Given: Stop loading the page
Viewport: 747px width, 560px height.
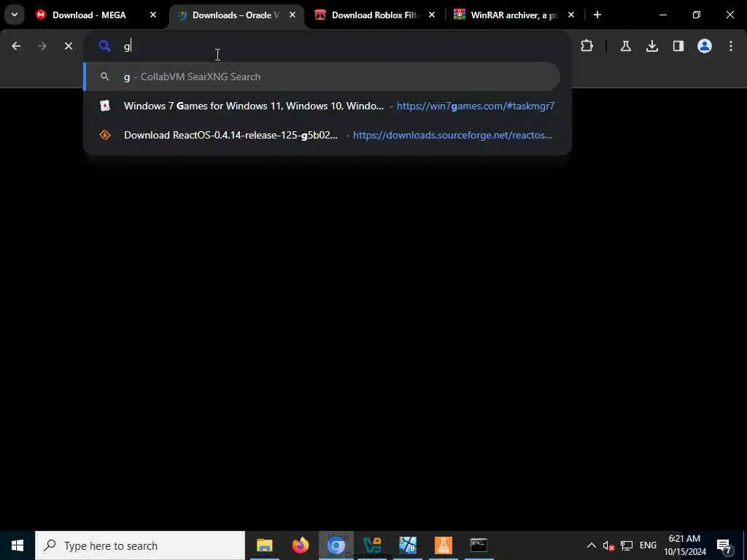Looking at the screenshot, I should pyautogui.click(x=69, y=46).
